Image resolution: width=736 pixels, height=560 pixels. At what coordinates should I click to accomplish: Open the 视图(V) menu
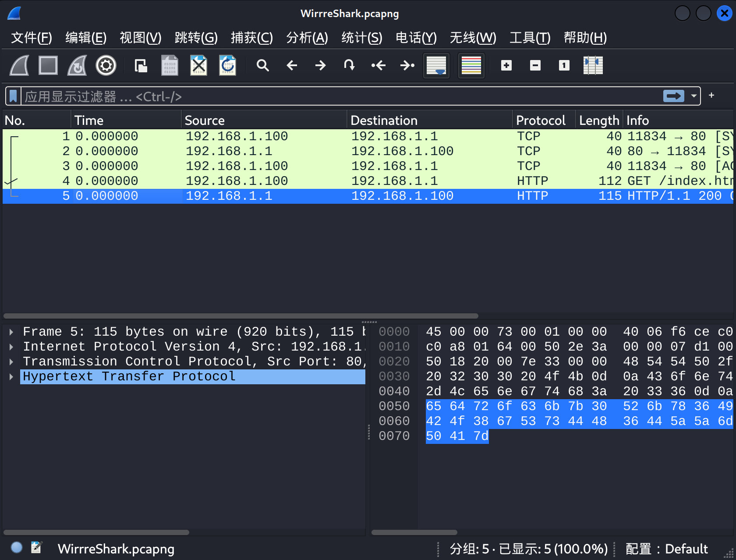pos(141,38)
